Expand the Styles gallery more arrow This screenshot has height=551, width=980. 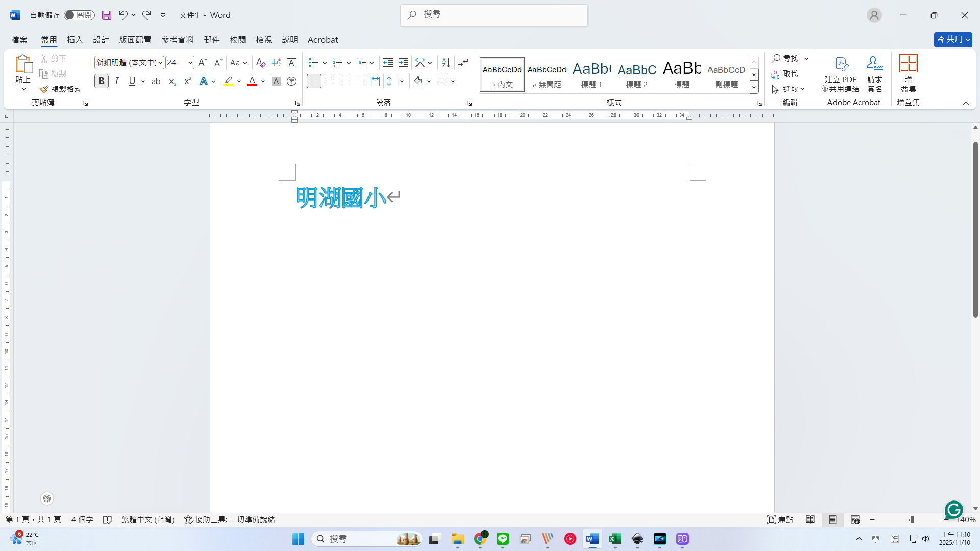pos(754,88)
